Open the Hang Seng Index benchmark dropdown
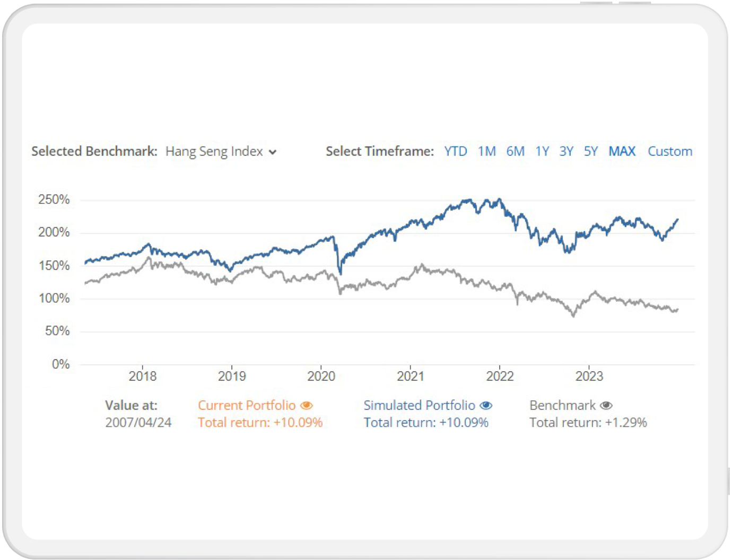 click(221, 152)
